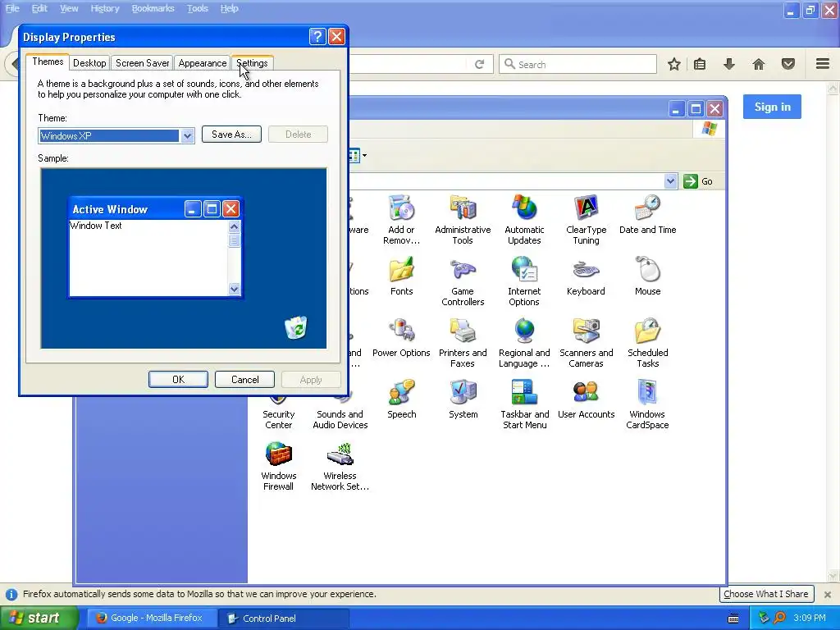Click the Google Sign in button
The image size is (840, 630).
tap(772, 107)
